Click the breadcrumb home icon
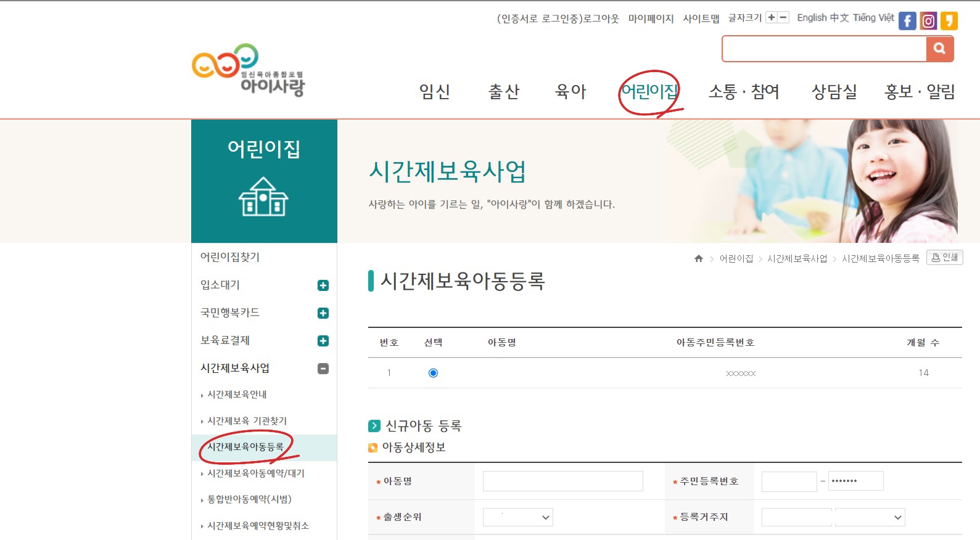 coord(699,258)
